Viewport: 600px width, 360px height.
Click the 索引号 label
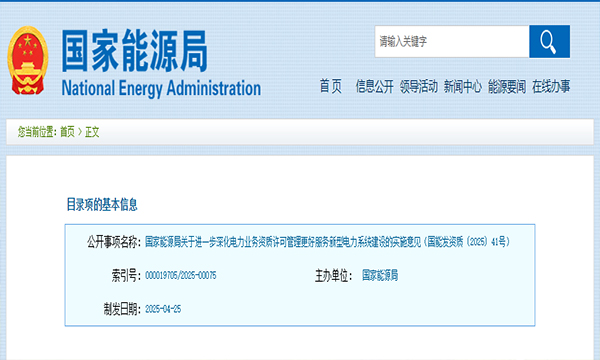click(x=126, y=275)
